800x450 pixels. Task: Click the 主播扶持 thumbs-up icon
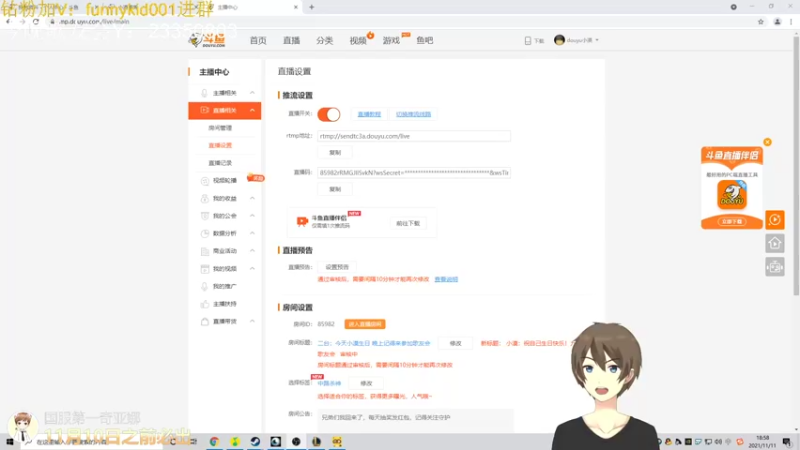(x=205, y=304)
